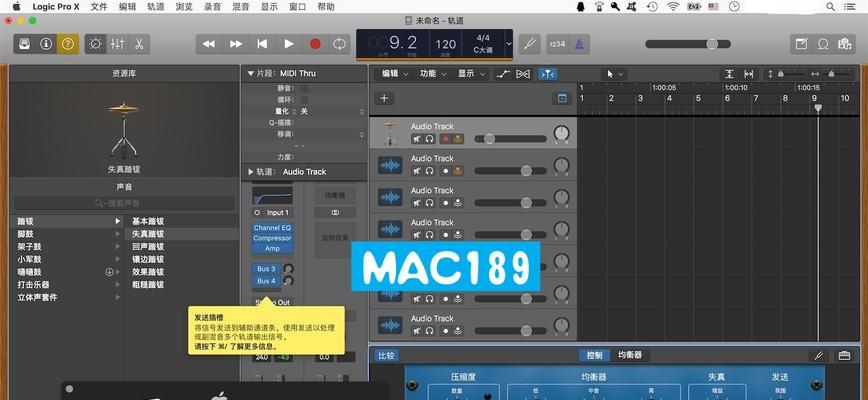Open the tracks area 功能 dropdown menu
The width and height of the screenshot is (868, 400).
[x=432, y=74]
